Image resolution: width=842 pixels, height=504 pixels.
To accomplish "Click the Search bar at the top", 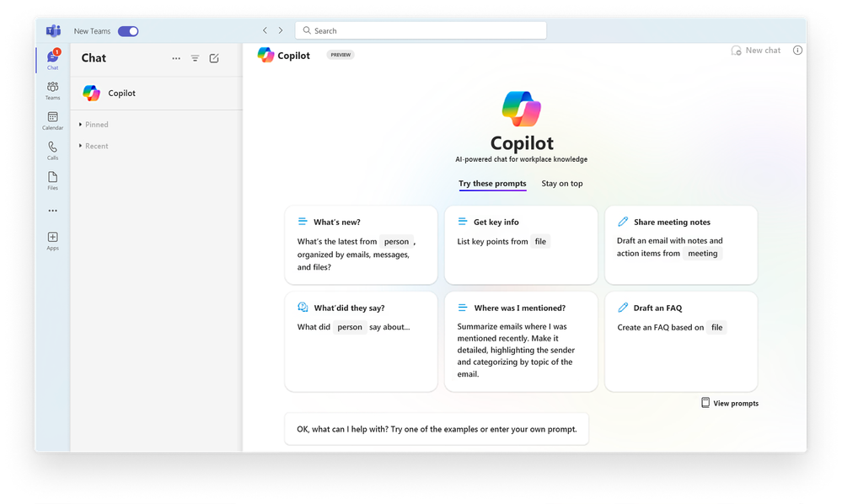I will click(x=420, y=29).
